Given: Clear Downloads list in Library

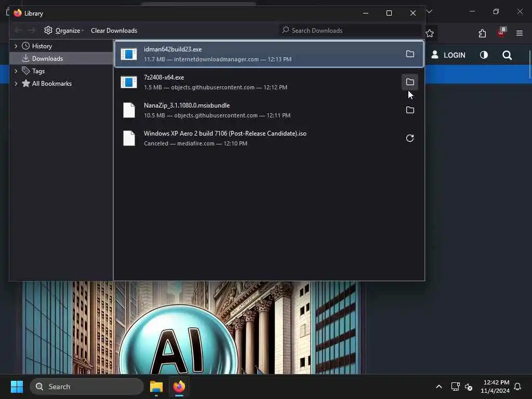Looking at the screenshot, I should (x=114, y=31).
